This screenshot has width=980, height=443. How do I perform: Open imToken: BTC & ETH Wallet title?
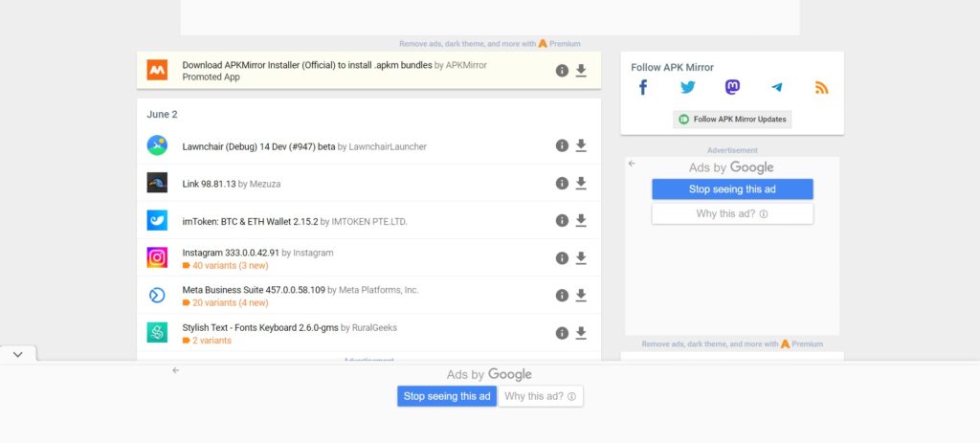pyautogui.click(x=251, y=221)
